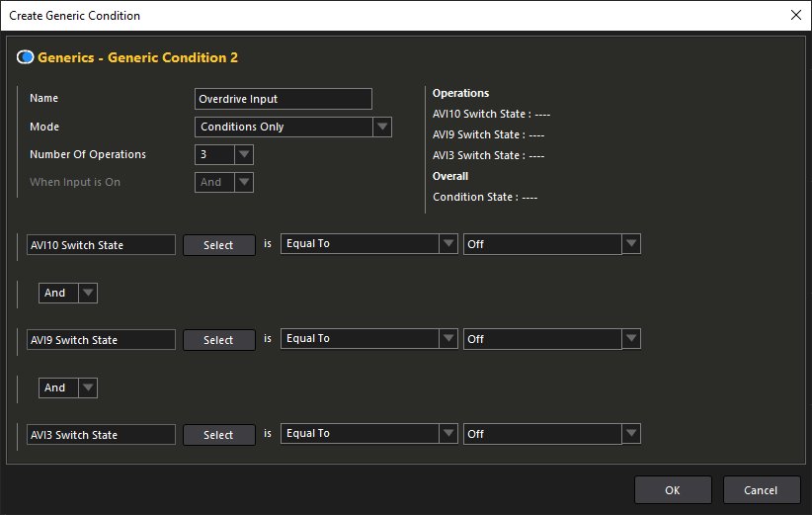Confirm with the OK button
This screenshot has width=812, height=515.
pos(673,490)
